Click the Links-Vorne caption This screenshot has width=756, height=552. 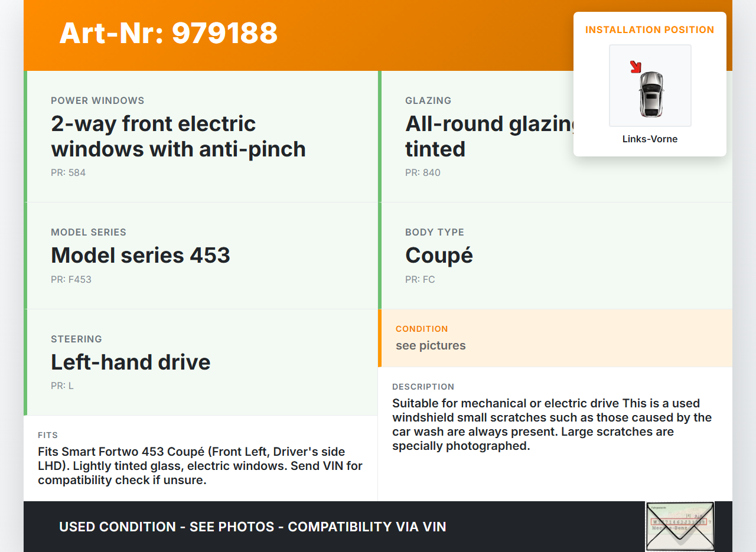pyautogui.click(x=650, y=139)
